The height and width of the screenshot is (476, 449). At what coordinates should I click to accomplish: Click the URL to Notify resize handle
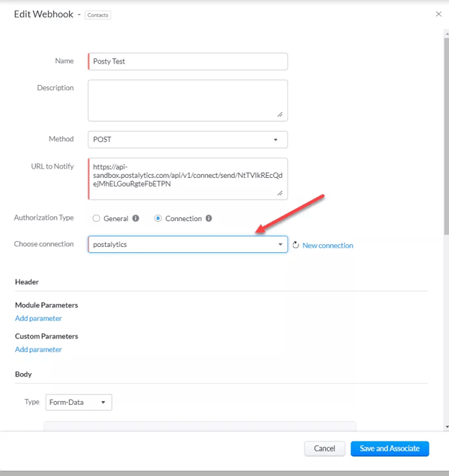pyautogui.click(x=280, y=193)
